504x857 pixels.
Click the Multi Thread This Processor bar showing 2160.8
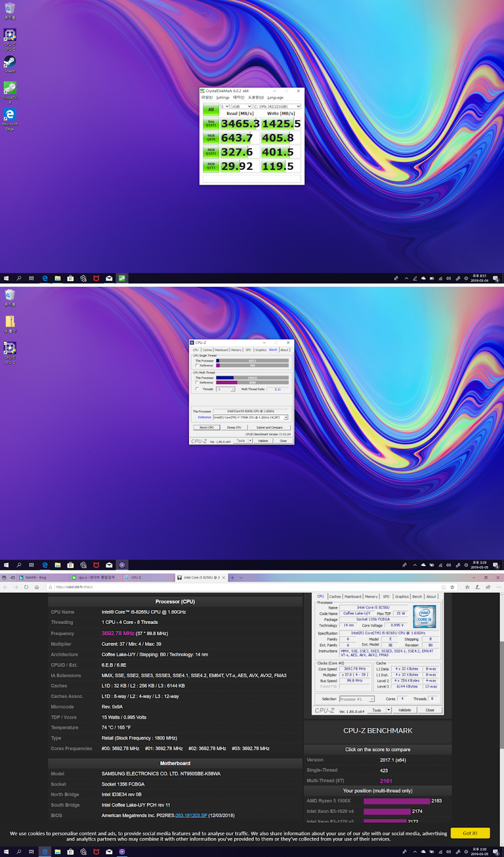pos(252,378)
